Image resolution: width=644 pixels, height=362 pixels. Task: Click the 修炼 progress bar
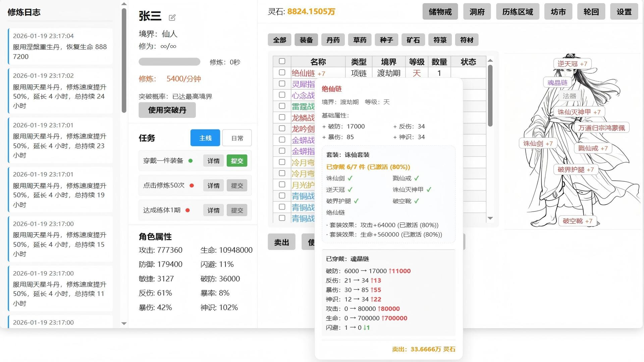(169, 62)
